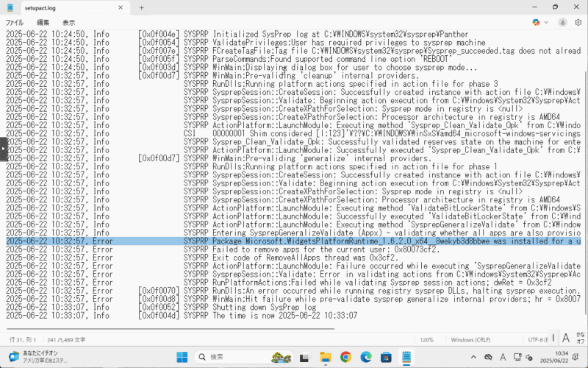Click the cloud sync-off tray icon
The width and height of the screenshot is (588, 368).
(x=488, y=357)
